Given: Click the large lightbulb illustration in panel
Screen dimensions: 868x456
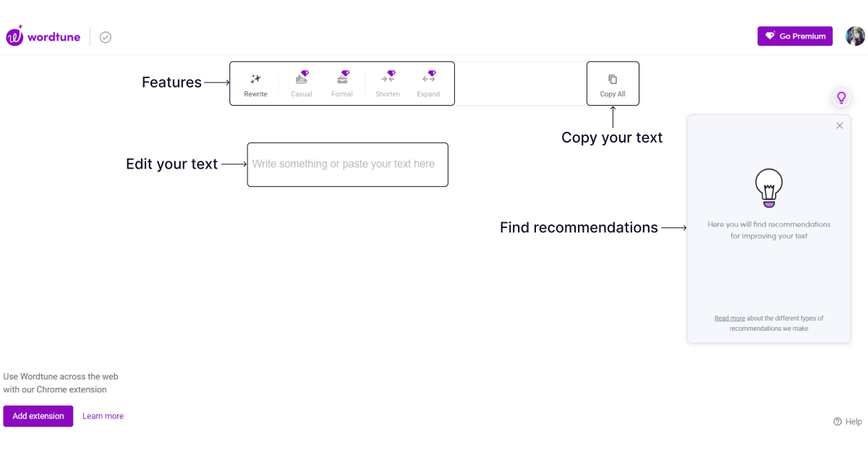Looking at the screenshot, I should tap(769, 187).
